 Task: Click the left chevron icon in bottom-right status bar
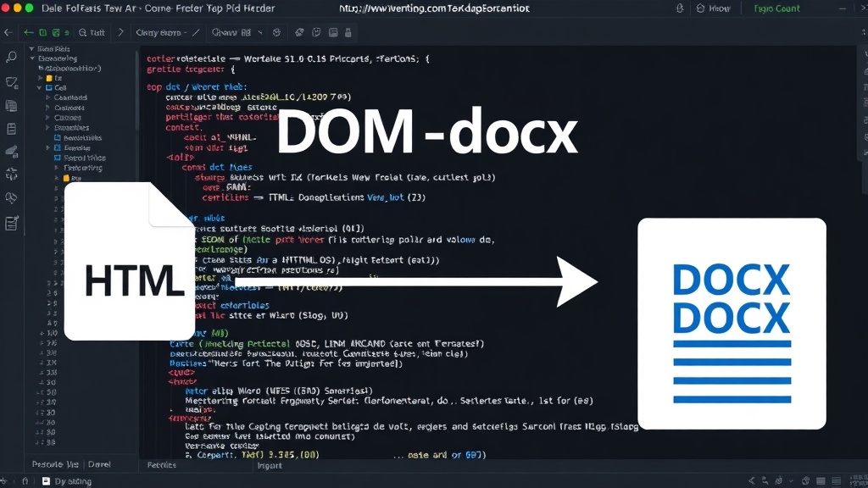[751, 481]
